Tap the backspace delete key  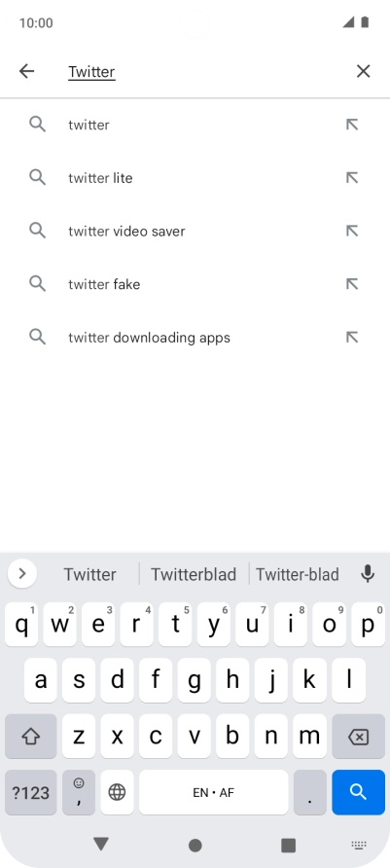(359, 737)
